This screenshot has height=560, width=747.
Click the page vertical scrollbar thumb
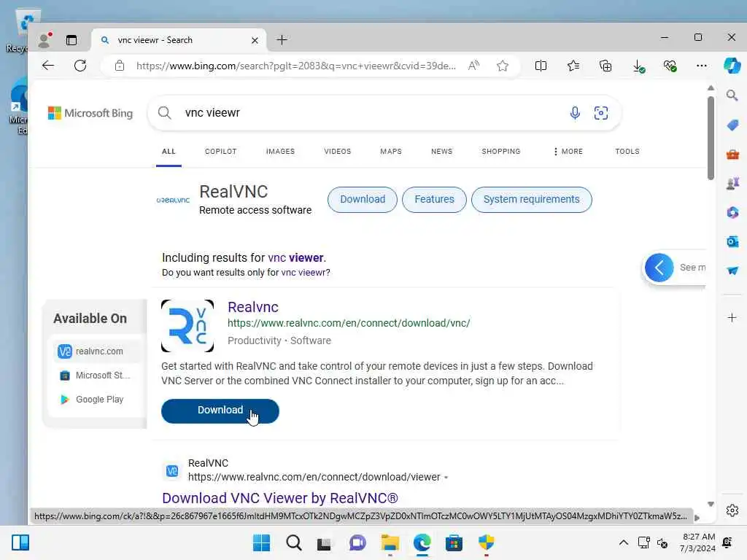click(x=711, y=138)
